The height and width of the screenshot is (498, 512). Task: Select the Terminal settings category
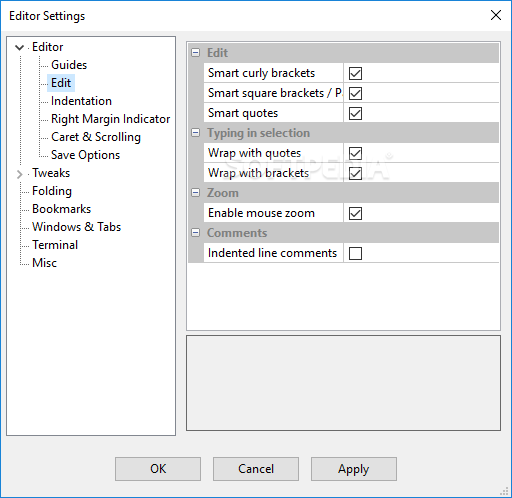[55, 245]
